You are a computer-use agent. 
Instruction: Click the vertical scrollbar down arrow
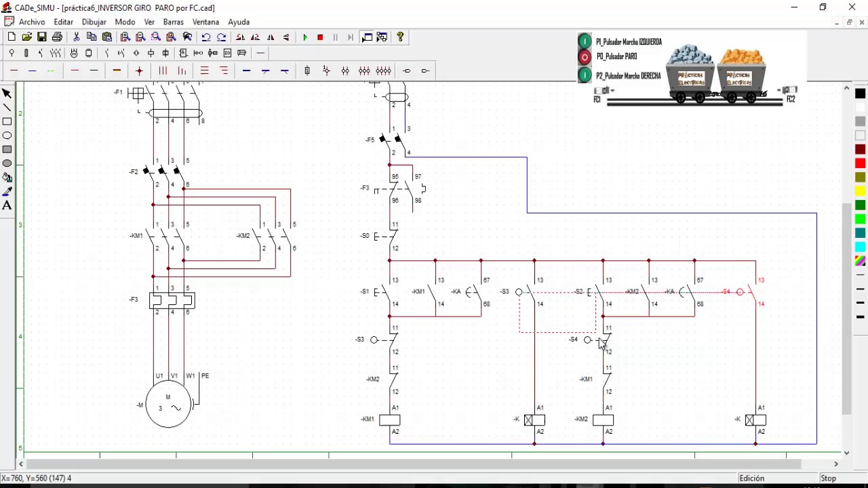(x=846, y=453)
